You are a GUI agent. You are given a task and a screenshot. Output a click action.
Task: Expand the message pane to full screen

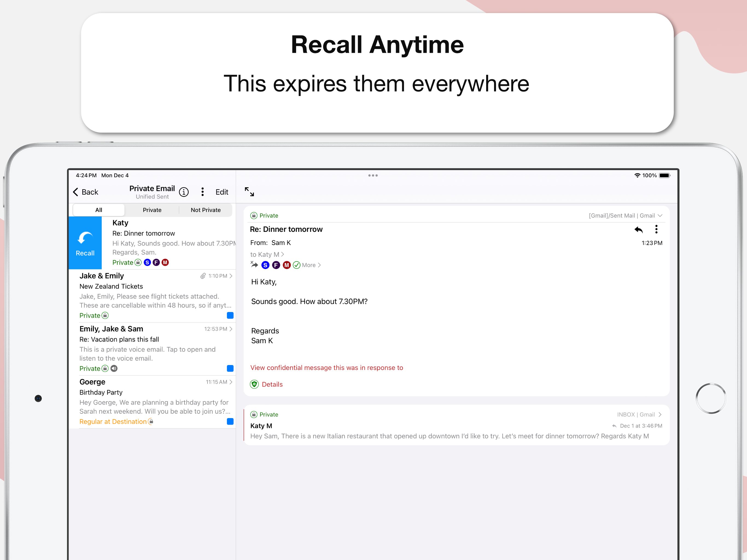point(249,191)
